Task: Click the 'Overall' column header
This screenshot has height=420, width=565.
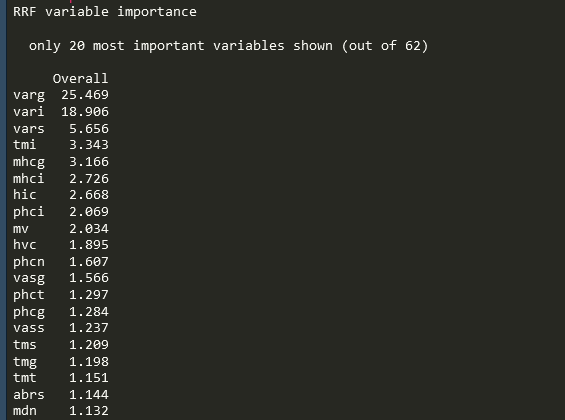Action: click(80, 79)
